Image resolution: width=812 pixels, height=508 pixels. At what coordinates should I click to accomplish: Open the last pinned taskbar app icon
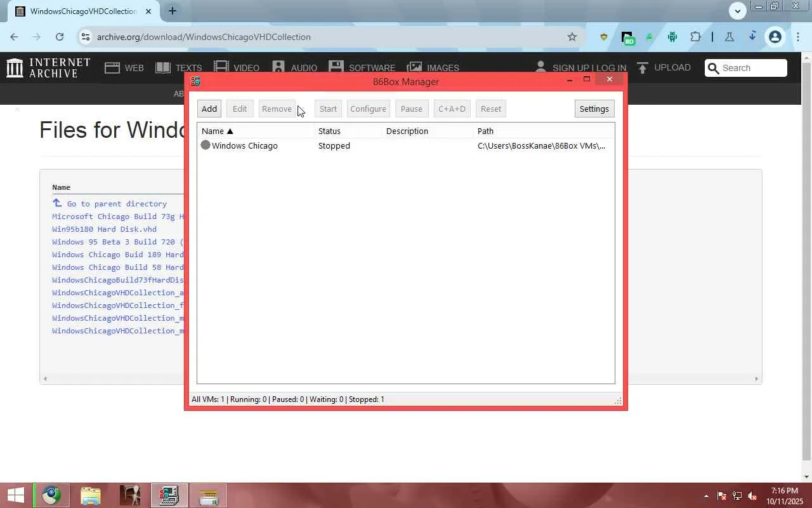[209, 495]
